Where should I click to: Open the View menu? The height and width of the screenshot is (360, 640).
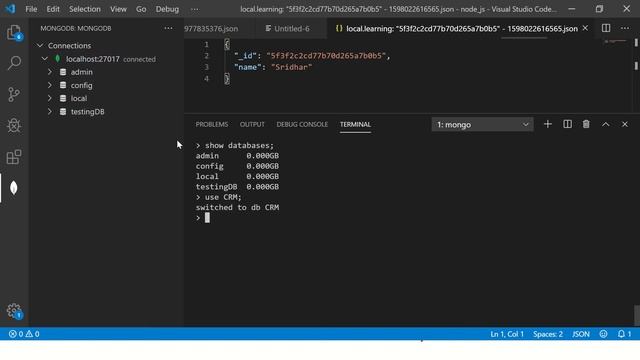click(118, 9)
